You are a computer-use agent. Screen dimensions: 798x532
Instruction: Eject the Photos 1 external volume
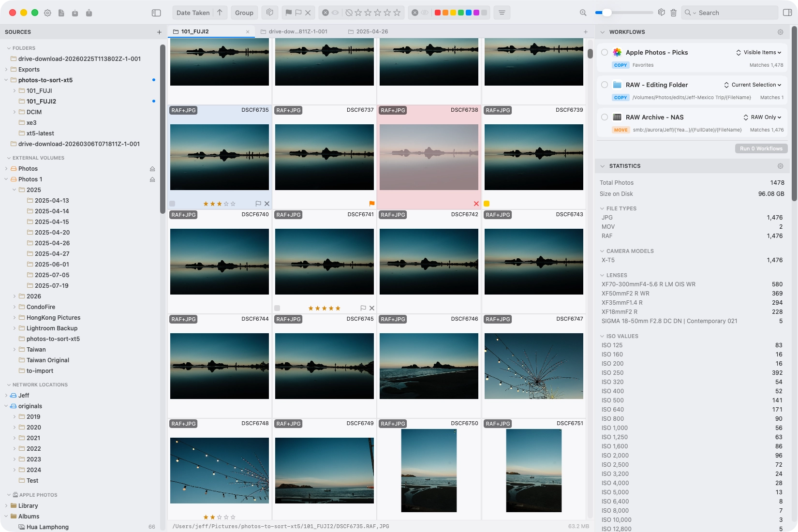152,179
